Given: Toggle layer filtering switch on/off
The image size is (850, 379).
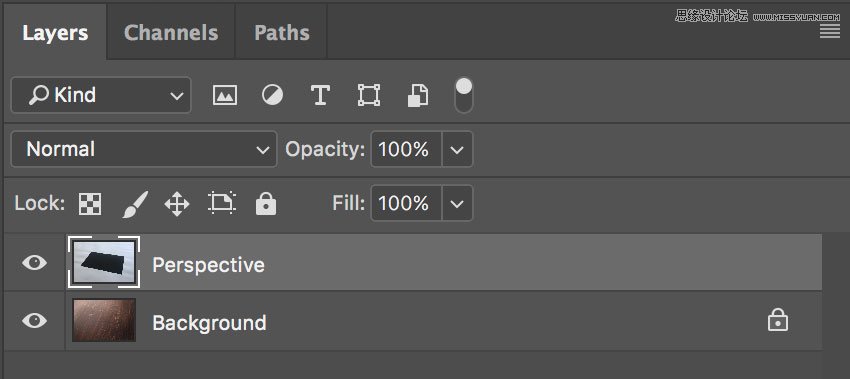Looking at the screenshot, I should coord(463,95).
